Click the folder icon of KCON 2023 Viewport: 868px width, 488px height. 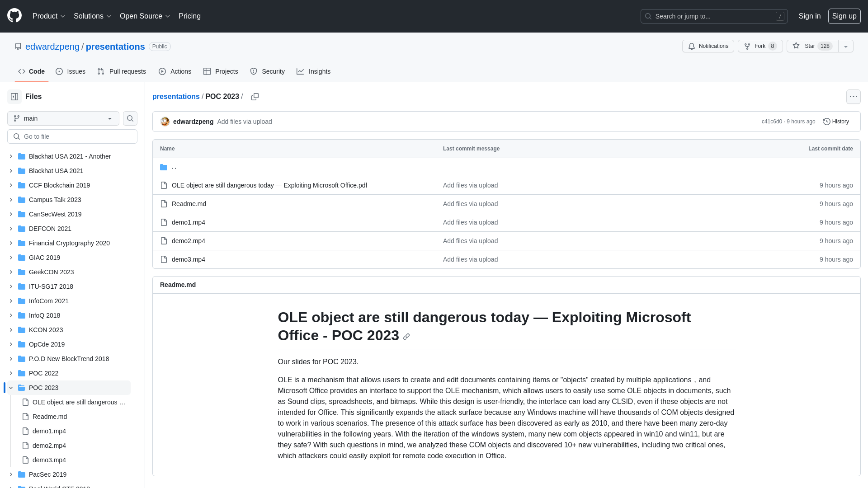pos(22,330)
